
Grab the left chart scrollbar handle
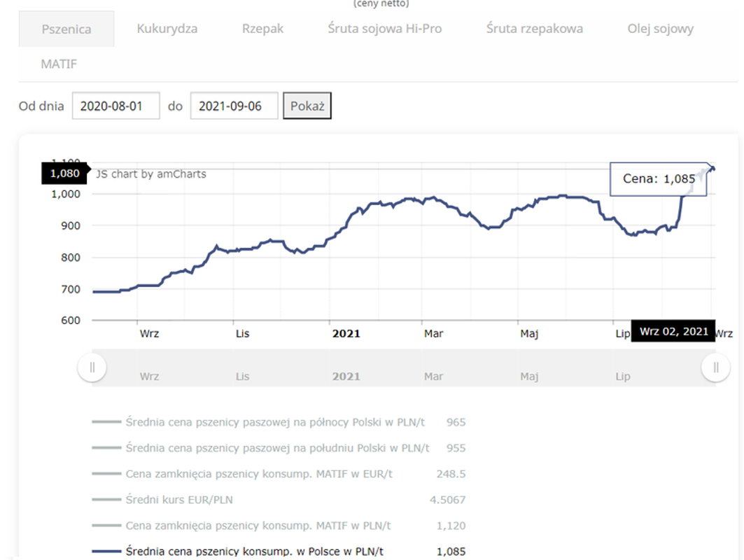coord(92,367)
